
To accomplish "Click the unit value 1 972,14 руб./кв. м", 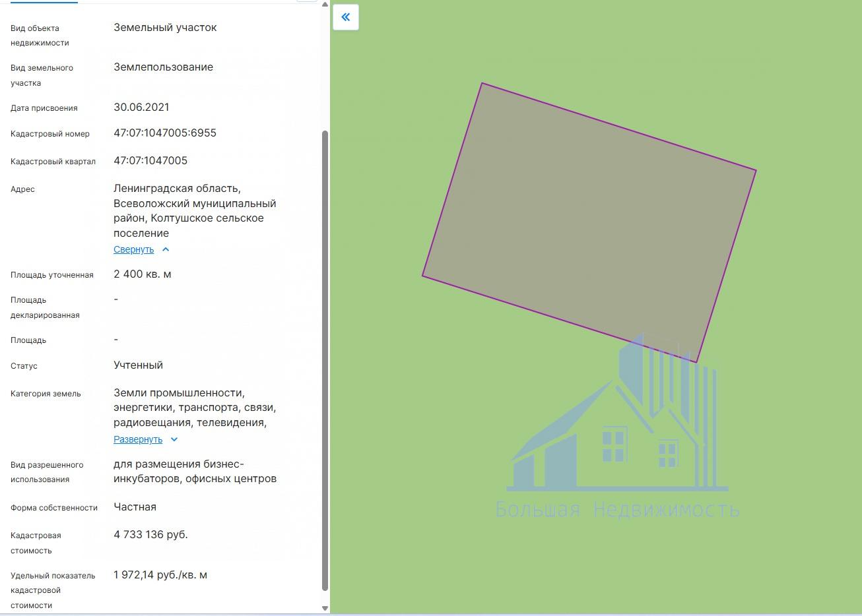I will pos(160,575).
